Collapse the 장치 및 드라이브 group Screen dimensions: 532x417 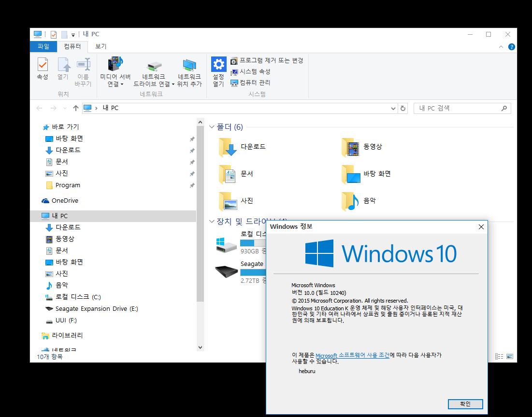[212, 222]
